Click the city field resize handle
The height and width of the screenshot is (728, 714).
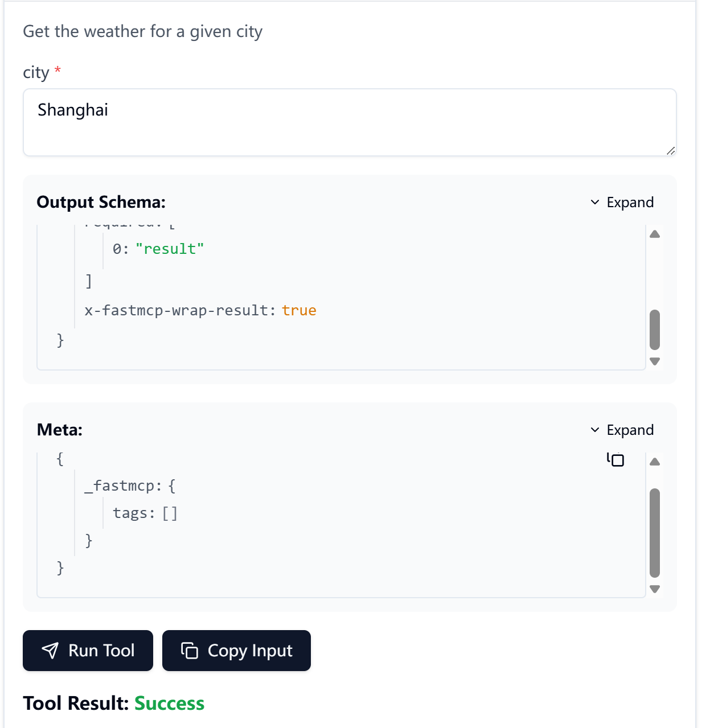[x=671, y=150]
